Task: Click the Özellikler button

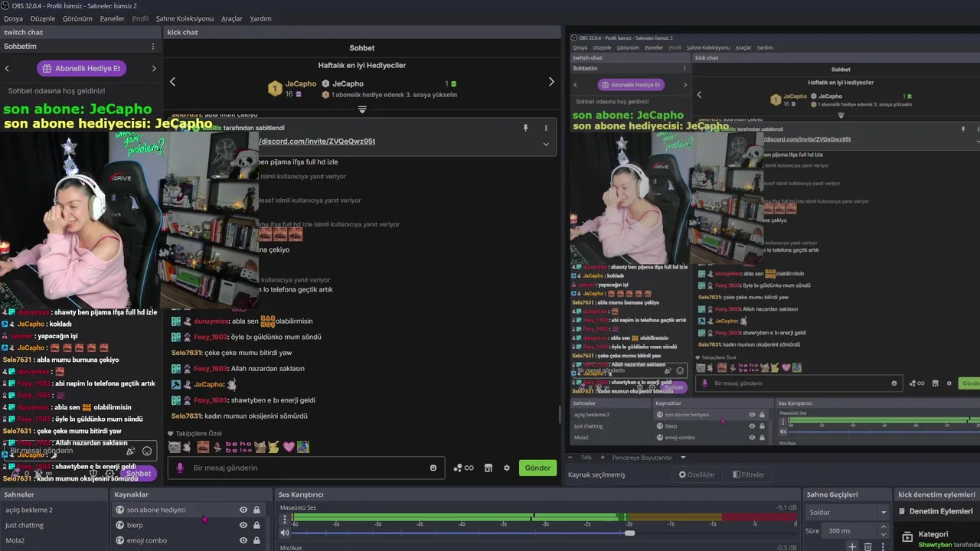Action: 697,474
